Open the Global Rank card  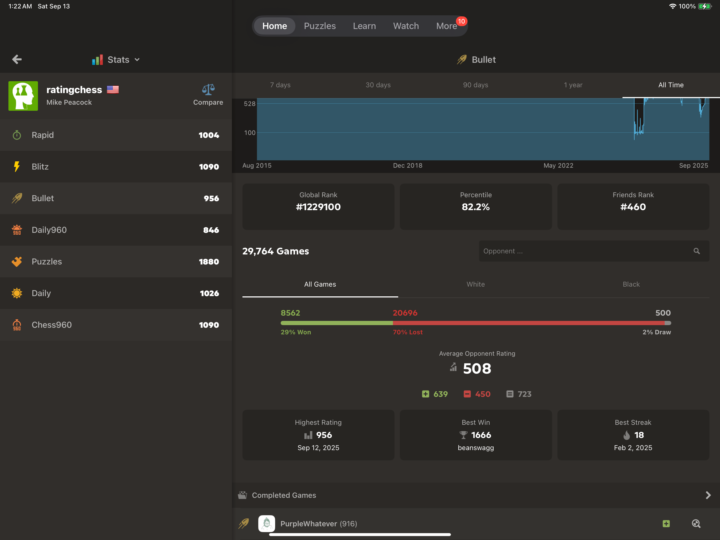[318, 206]
